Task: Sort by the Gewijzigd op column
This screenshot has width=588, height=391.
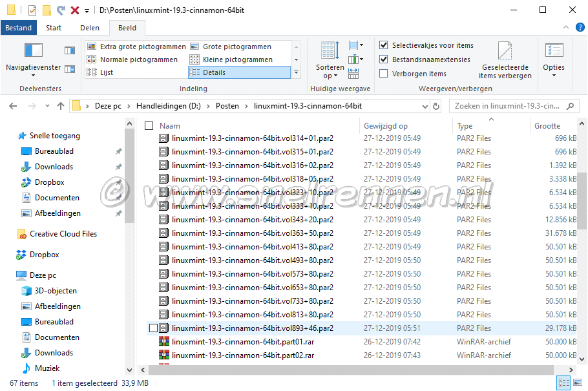Action: (x=386, y=126)
